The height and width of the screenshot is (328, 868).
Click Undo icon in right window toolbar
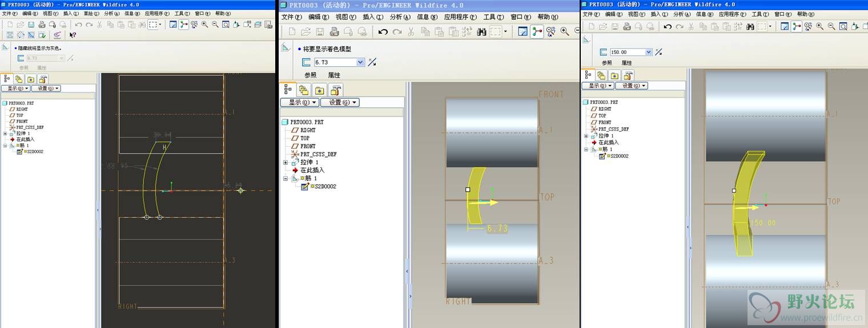(x=668, y=26)
